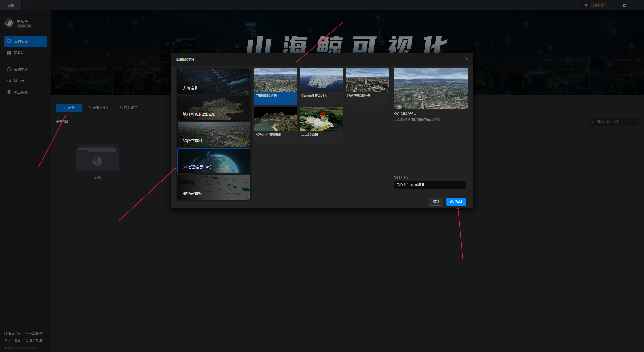Go to 私有云 private cloud

tap(19, 81)
